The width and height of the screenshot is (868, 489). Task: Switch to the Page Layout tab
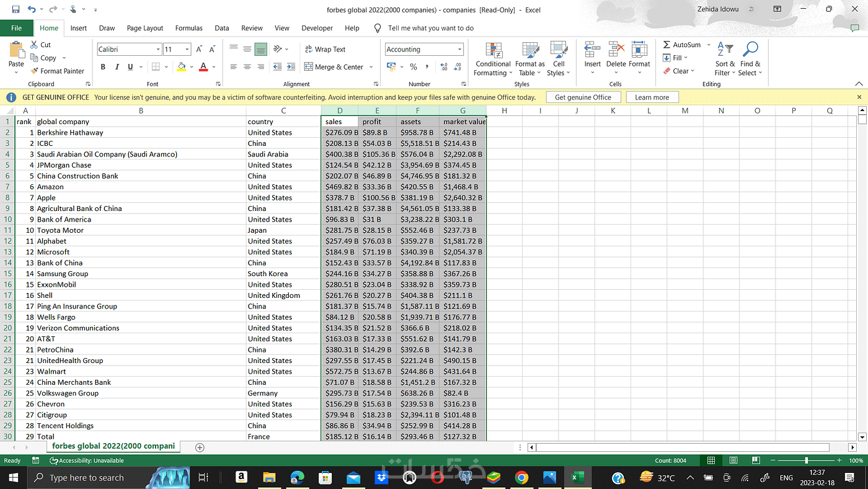[x=145, y=28]
